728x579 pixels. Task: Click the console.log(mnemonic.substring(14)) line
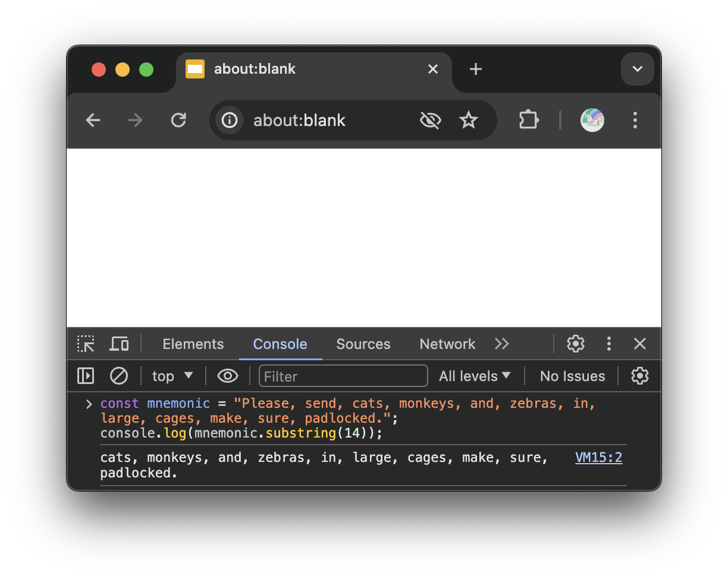(241, 433)
